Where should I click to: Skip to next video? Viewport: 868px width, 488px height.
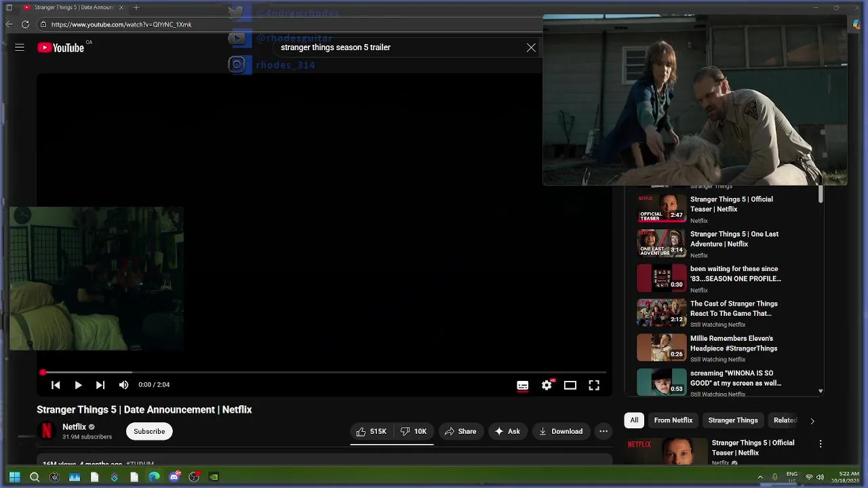[100, 385]
